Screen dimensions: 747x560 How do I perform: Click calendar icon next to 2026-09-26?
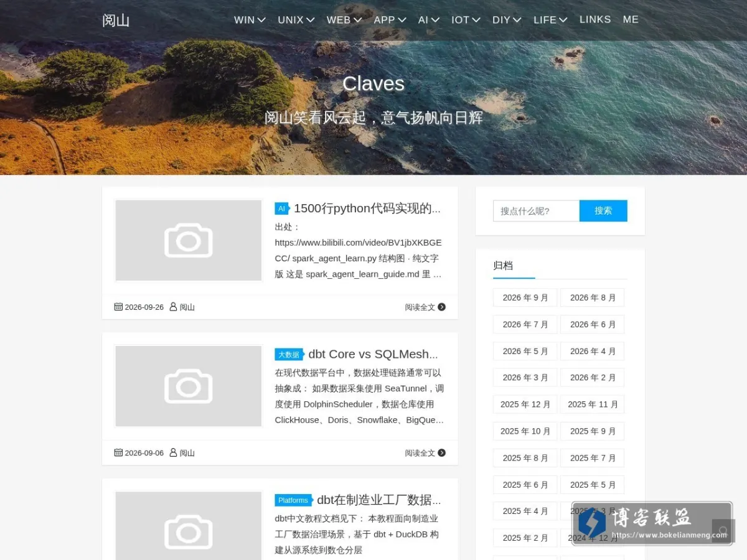[x=118, y=307]
